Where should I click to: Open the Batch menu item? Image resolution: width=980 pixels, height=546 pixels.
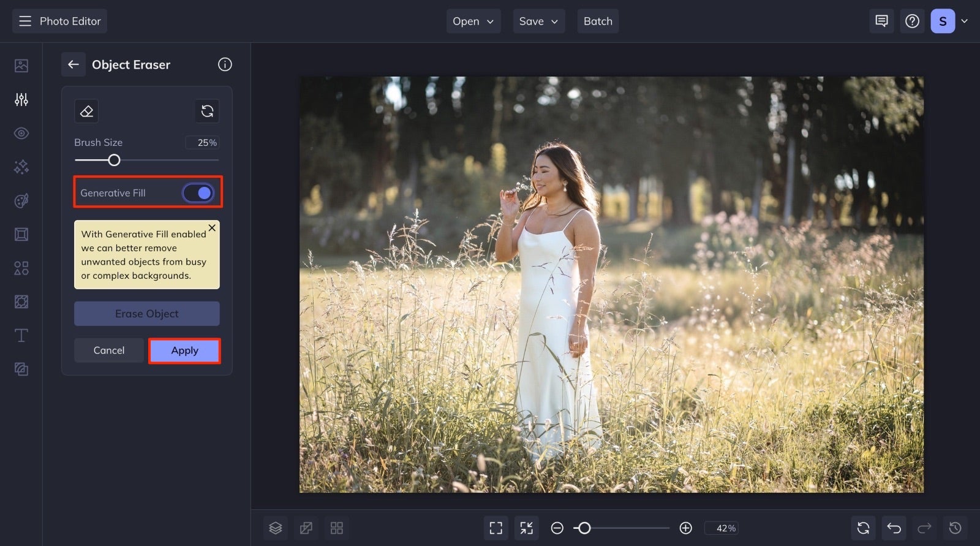pos(598,21)
